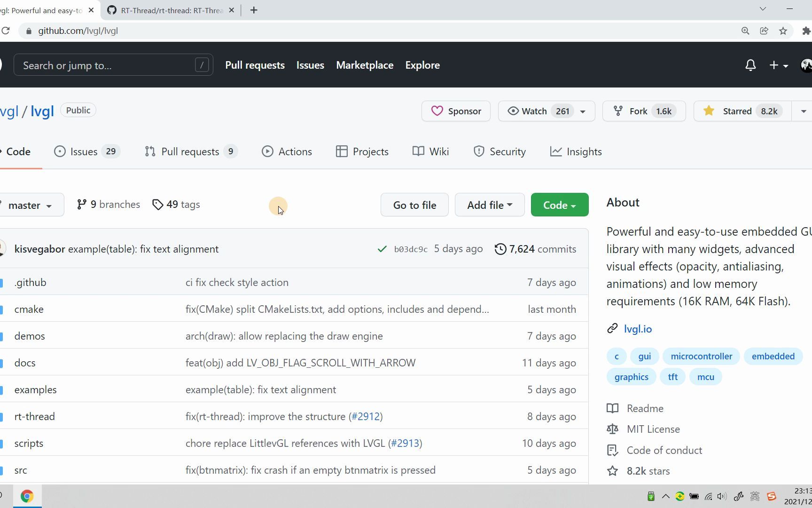
Task: Expand the green Code dropdown
Action: pyautogui.click(x=559, y=205)
